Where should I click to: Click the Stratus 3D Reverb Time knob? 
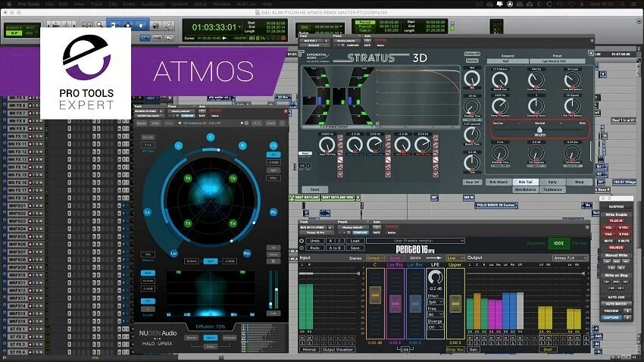point(472,134)
